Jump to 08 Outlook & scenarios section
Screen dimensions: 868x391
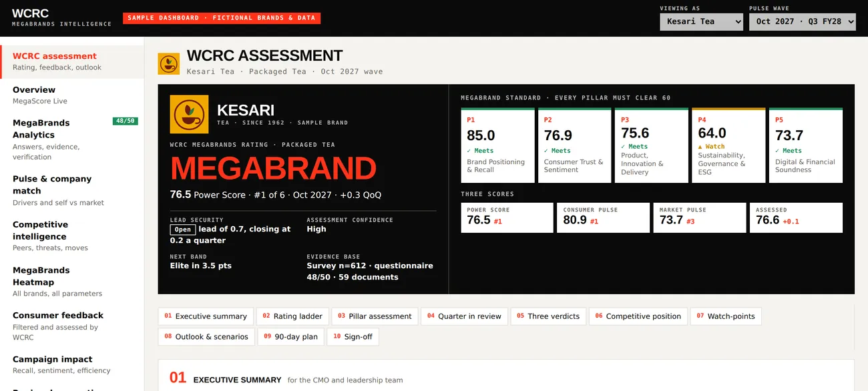206,337
